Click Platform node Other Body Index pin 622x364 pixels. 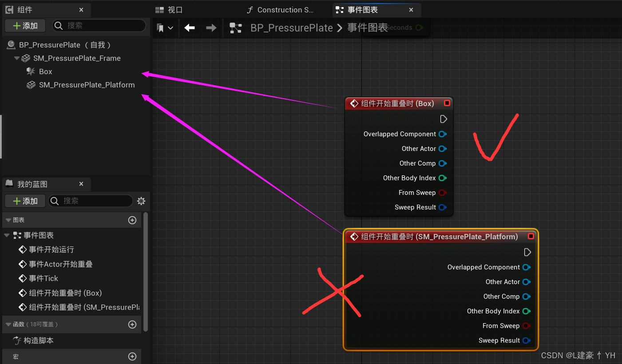pyautogui.click(x=527, y=311)
